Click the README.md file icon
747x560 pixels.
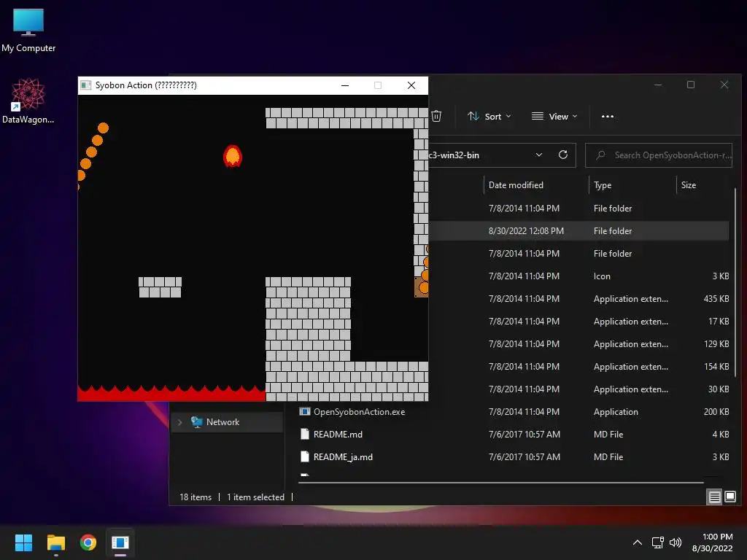click(x=305, y=434)
